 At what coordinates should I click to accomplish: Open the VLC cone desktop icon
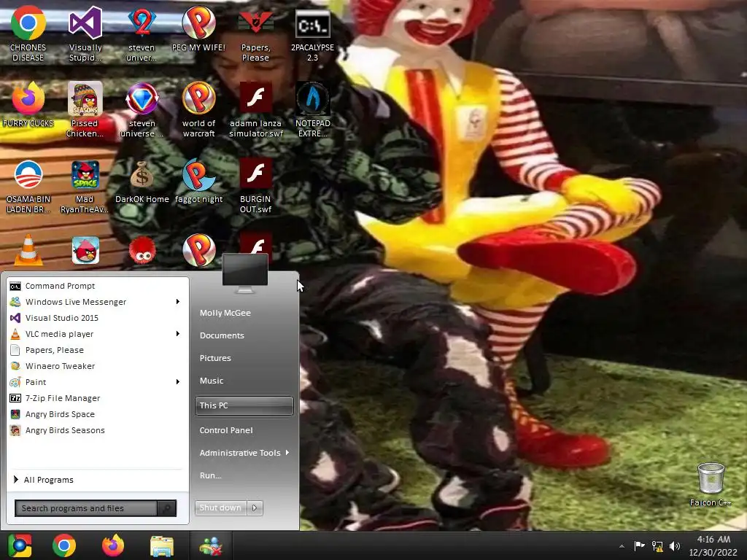tap(28, 249)
